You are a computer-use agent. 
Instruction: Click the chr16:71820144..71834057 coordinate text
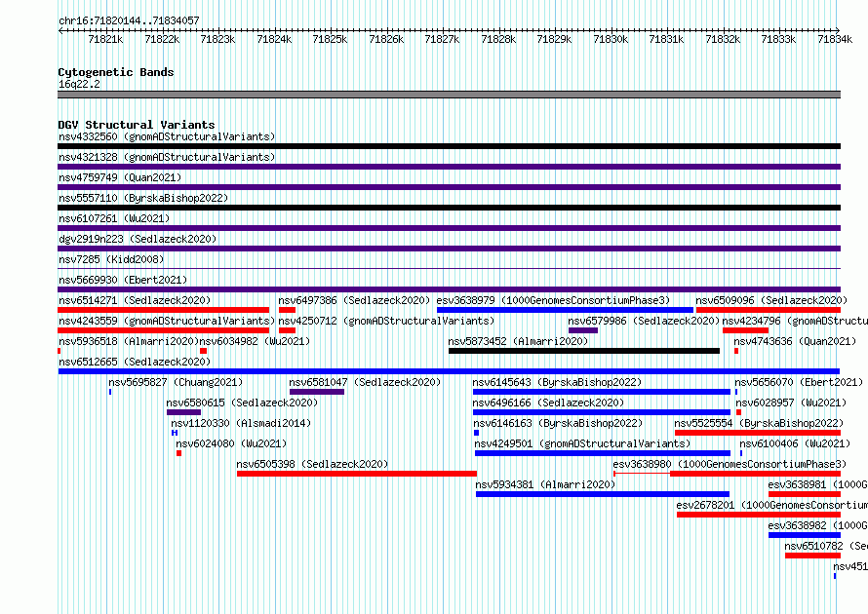point(129,20)
